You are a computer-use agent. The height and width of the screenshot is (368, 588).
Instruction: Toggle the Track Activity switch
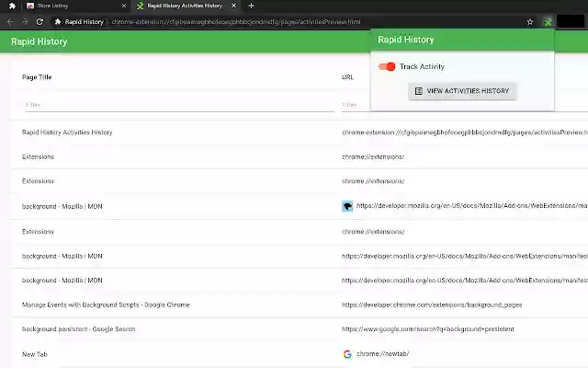point(387,66)
